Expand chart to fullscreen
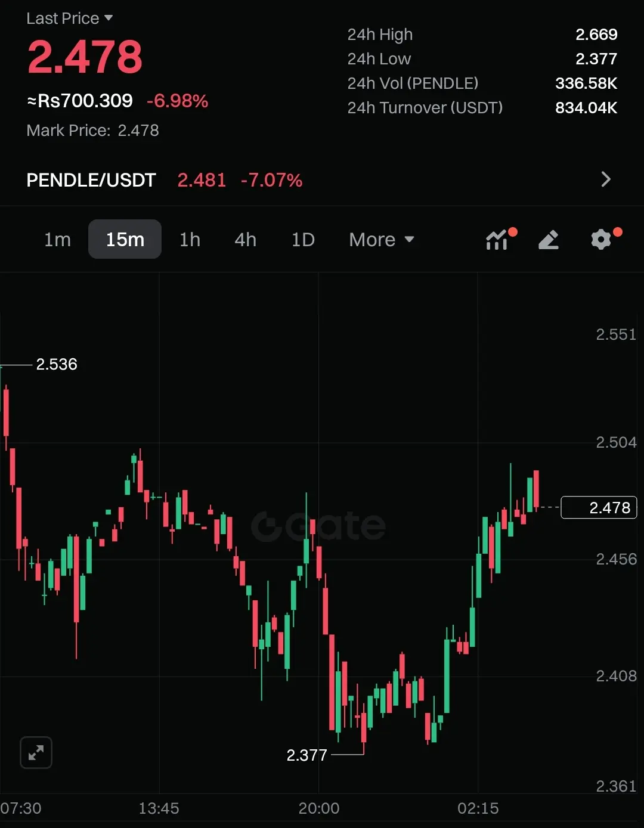This screenshot has height=828, width=644. (x=36, y=752)
